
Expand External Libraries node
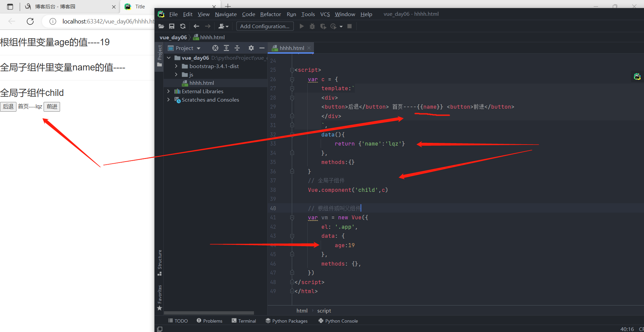coord(168,91)
